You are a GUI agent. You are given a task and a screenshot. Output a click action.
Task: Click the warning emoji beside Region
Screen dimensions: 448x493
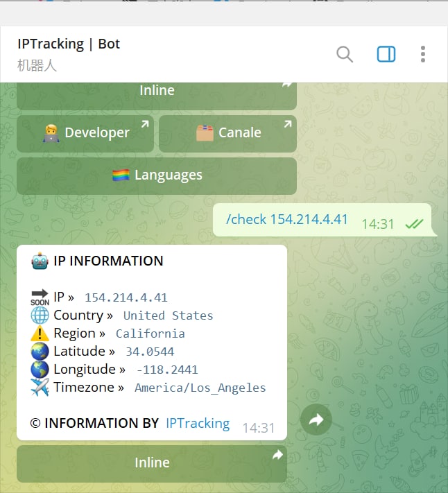40,334
